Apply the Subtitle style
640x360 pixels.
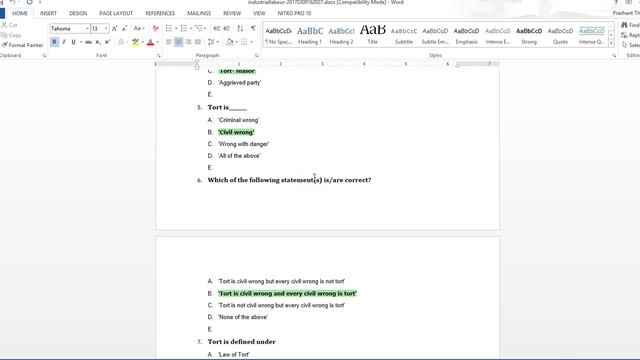click(x=404, y=35)
